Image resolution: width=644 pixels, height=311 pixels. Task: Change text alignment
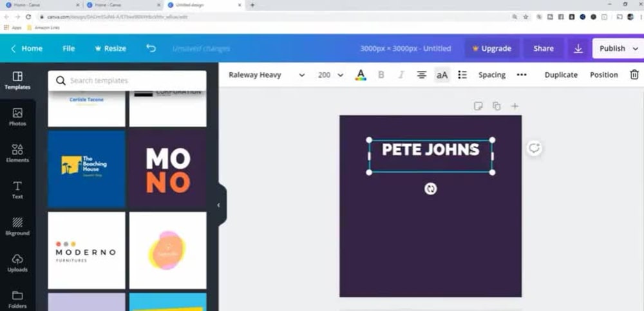coord(421,75)
